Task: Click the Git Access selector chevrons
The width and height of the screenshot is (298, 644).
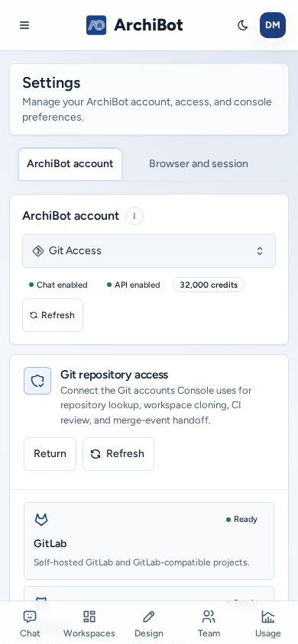Action: pyautogui.click(x=260, y=251)
